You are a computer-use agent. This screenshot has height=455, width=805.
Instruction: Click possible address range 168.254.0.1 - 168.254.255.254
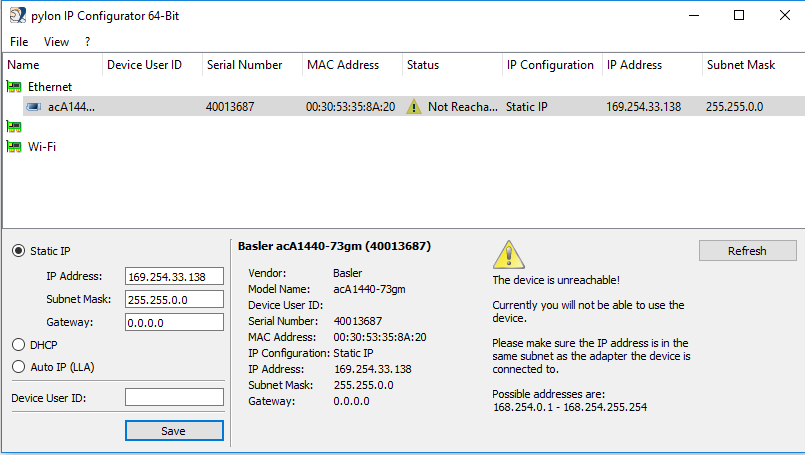pyautogui.click(x=570, y=407)
